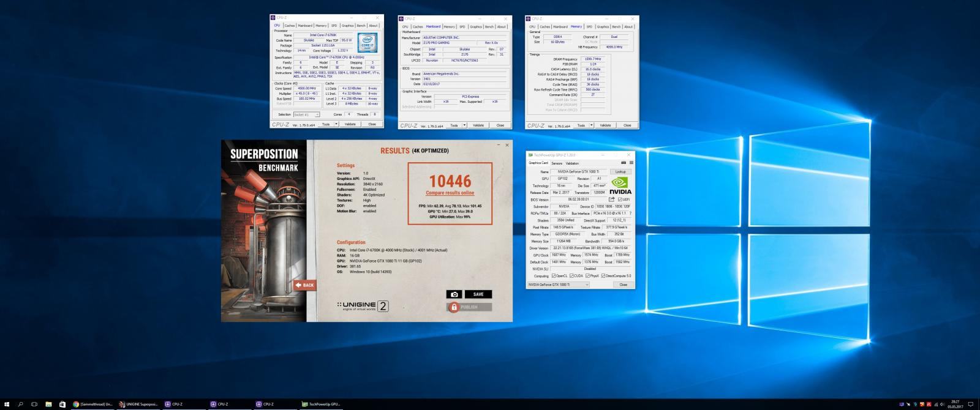Click the camera screenshot icon in Superposition results
This screenshot has width=980, height=410.
click(x=454, y=294)
